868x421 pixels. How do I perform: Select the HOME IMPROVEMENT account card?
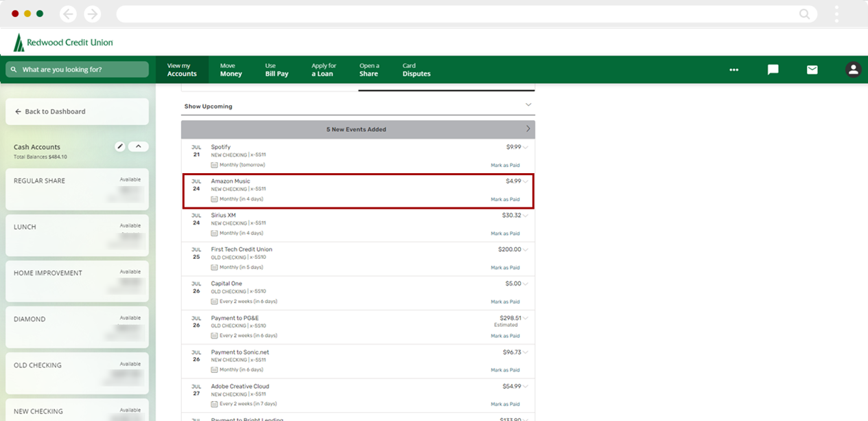point(77,282)
